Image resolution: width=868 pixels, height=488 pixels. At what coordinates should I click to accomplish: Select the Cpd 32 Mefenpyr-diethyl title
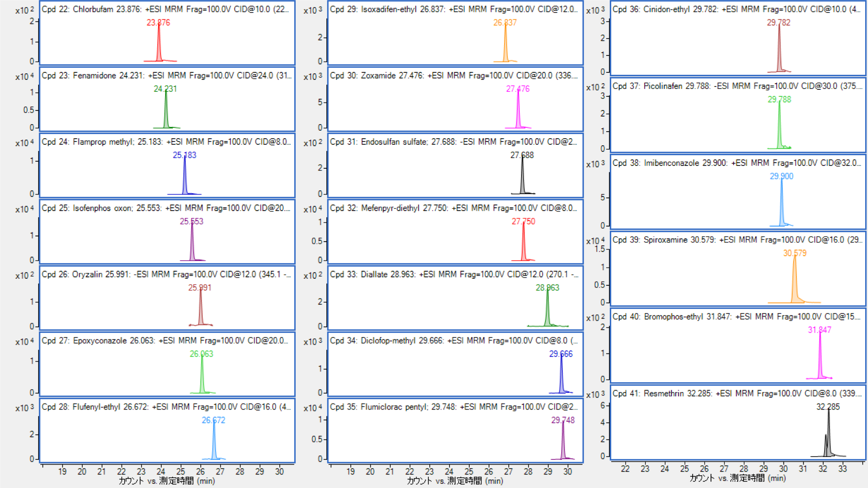coord(454,208)
